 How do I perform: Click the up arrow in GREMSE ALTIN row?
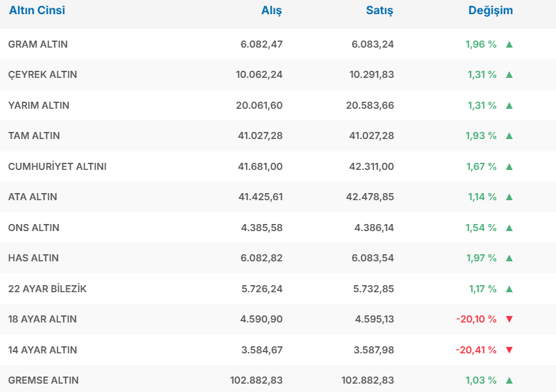[x=509, y=380]
